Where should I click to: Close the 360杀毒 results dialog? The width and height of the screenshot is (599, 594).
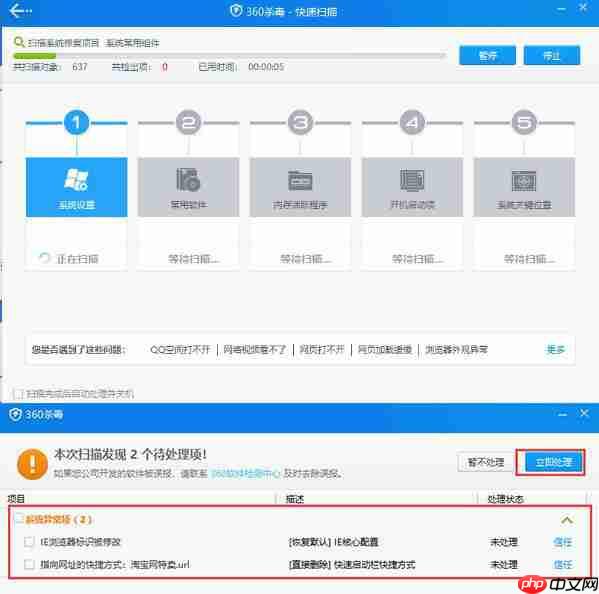pyautogui.click(x=584, y=413)
